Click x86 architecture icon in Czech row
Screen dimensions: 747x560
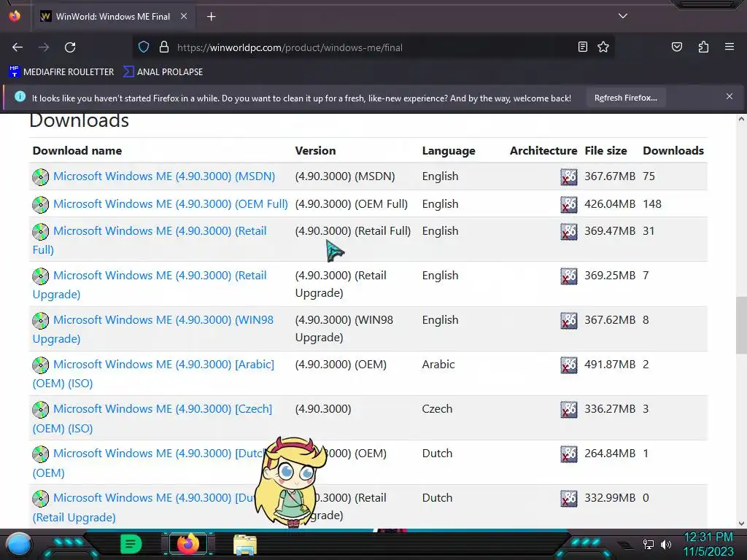[569, 409]
